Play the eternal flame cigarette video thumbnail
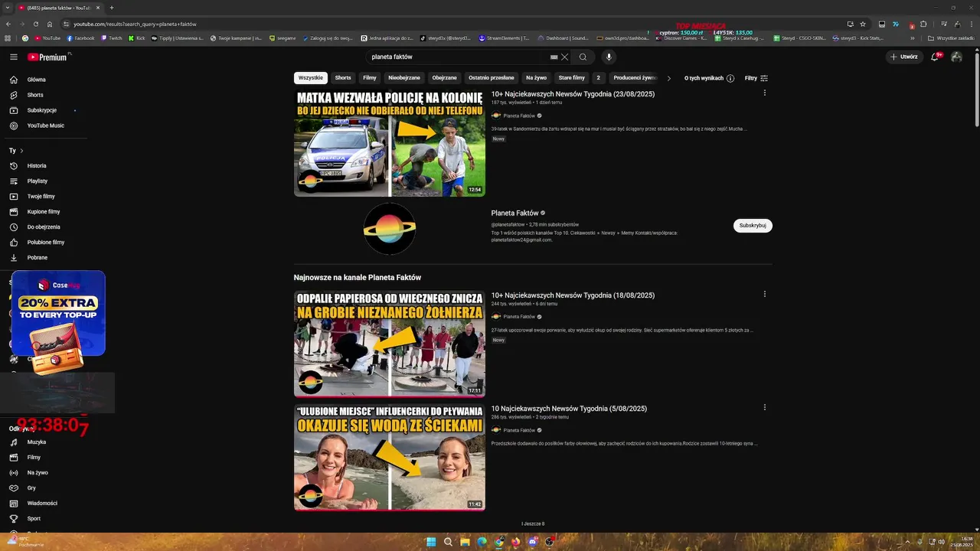This screenshot has height=551, width=980. (x=390, y=344)
